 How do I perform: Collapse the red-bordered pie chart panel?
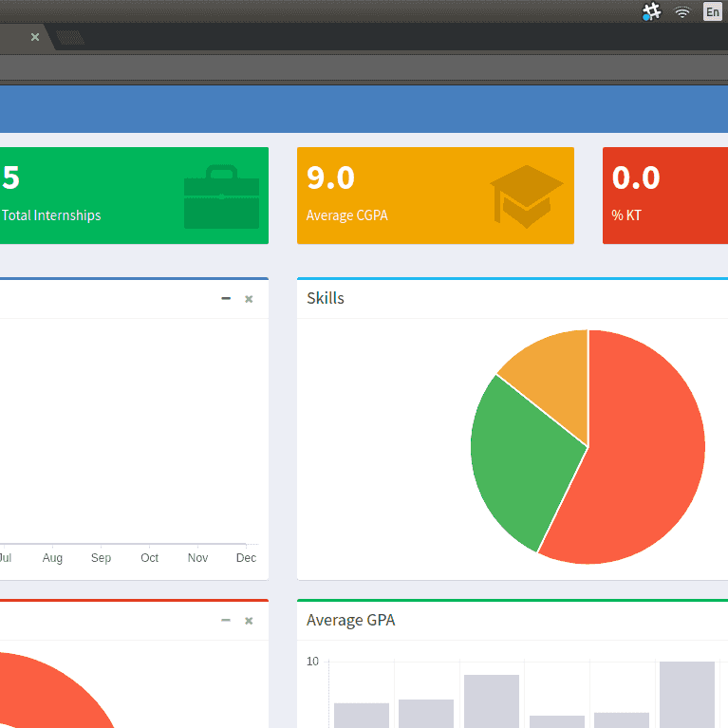[226, 621]
